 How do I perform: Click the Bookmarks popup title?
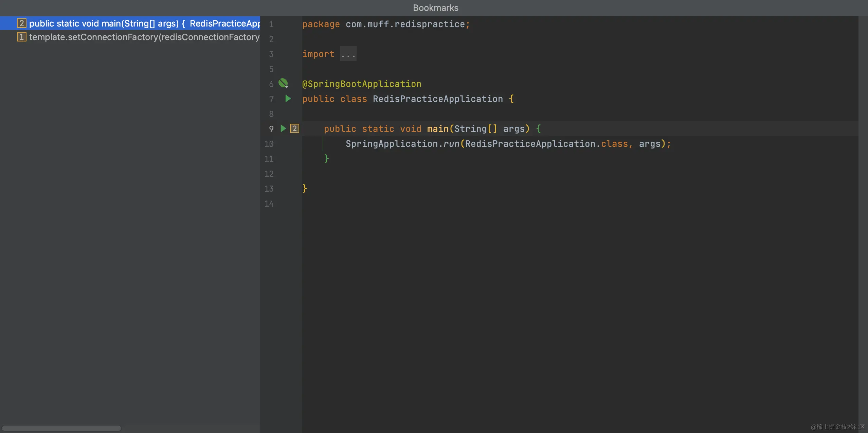coord(435,8)
